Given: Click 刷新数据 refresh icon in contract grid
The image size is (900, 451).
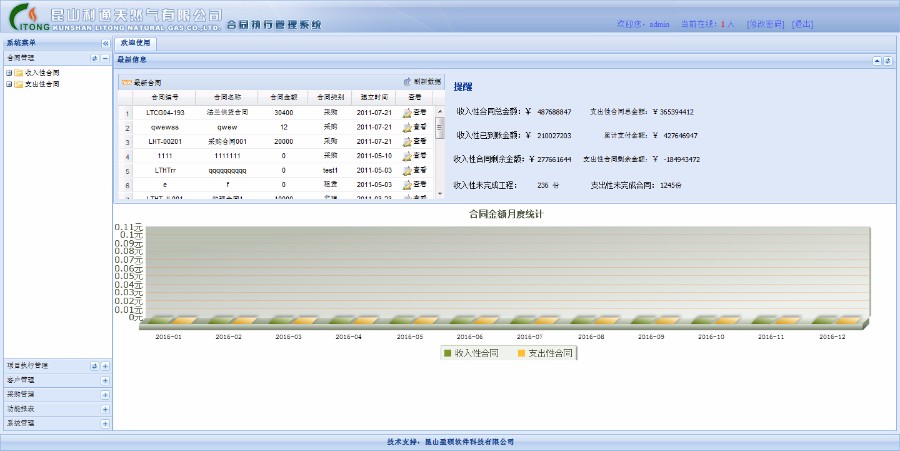Looking at the screenshot, I should tap(407, 82).
